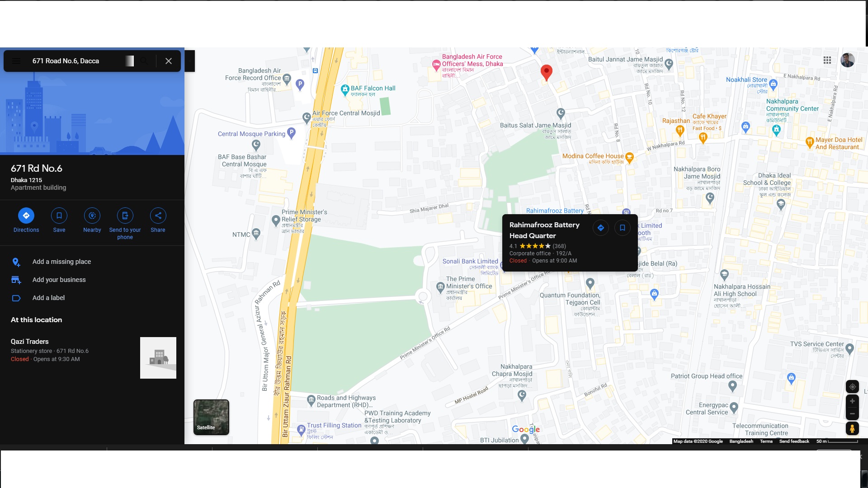Image resolution: width=868 pixels, height=488 pixels.
Task: Click Bangladesh link in footer
Action: coord(741,441)
